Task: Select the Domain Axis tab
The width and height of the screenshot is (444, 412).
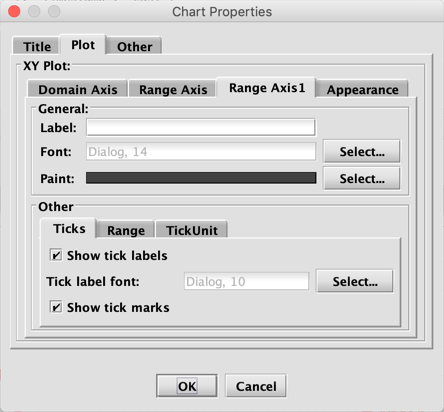Action: click(77, 89)
